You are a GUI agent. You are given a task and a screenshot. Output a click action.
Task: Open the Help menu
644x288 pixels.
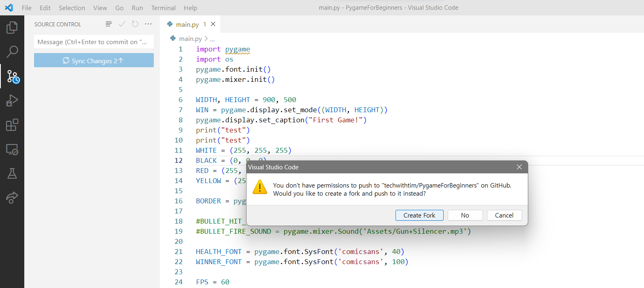(191, 8)
